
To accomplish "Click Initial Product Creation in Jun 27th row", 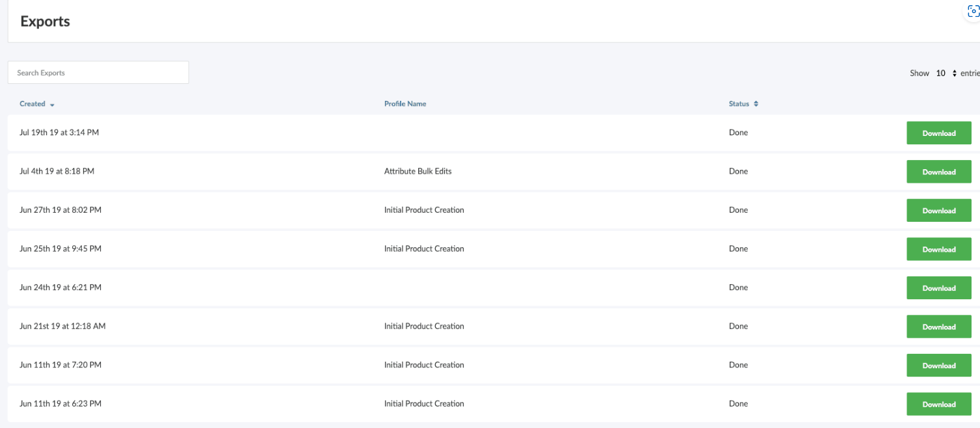I will (x=424, y=210).
